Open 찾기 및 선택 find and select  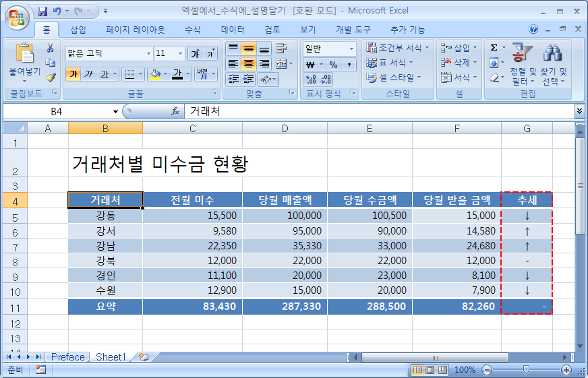pyautogui.click(x=554, y=64)
